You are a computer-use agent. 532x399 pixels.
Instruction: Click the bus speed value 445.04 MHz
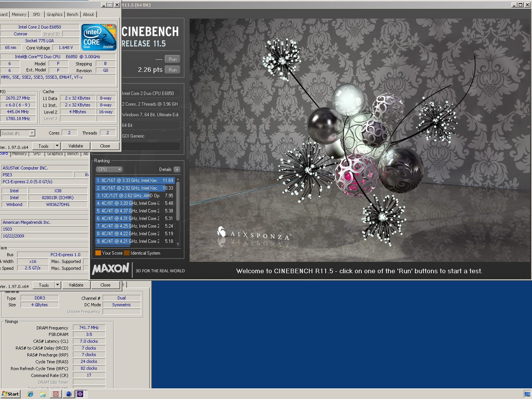point(18,112)
